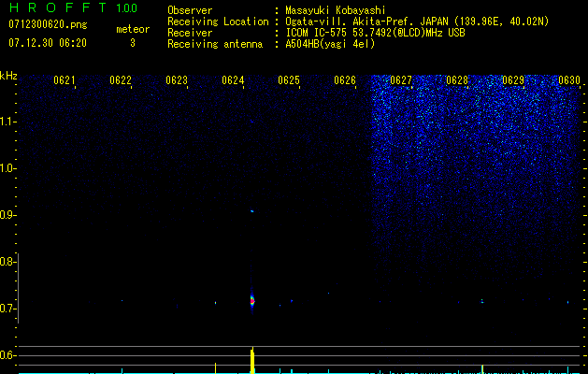
Task: Click the kHz axis unit label
Action: [8, 76]
